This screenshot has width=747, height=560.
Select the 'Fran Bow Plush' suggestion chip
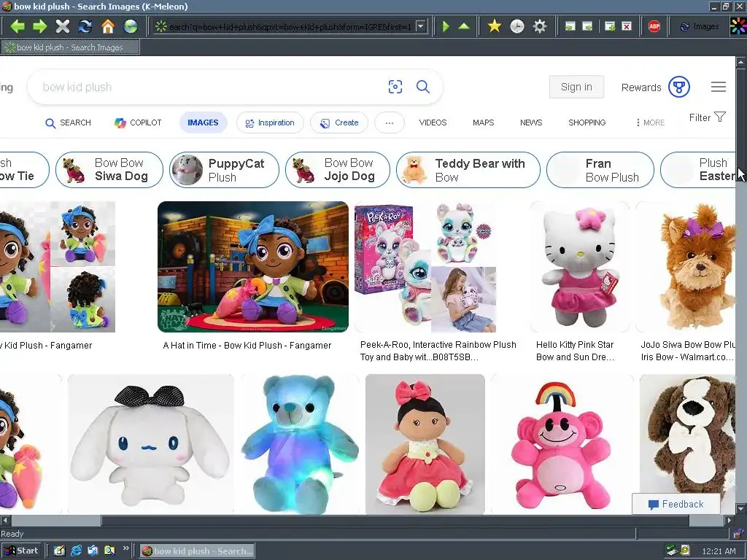tap(600, 170)
